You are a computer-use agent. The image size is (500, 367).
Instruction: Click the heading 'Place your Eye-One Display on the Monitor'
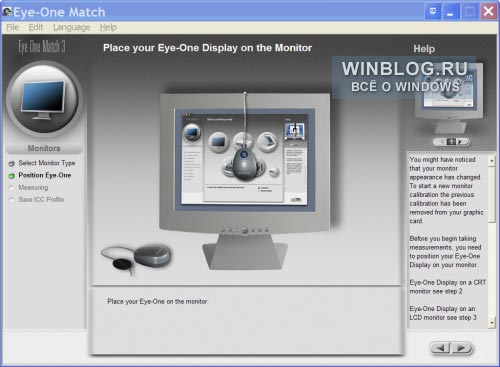click(x=207, y=48)
